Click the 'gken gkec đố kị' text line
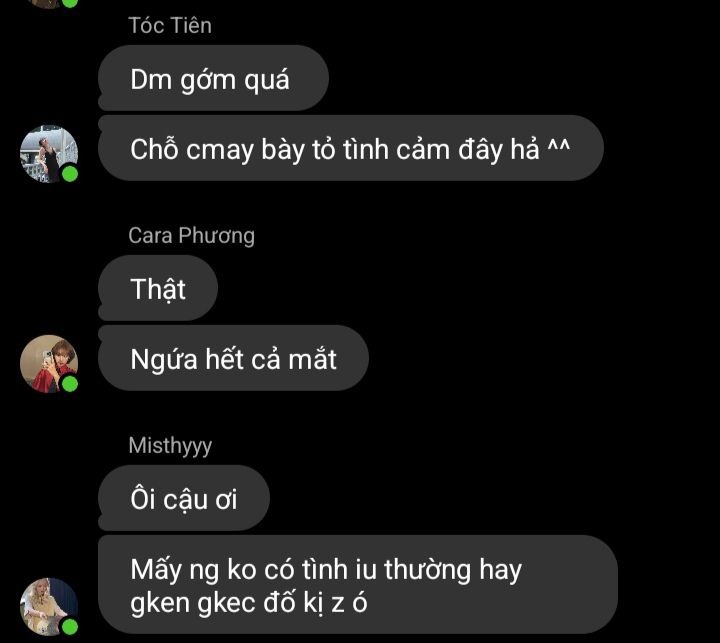This screenshot has width=720, height=643. click(x=248, y=603)
